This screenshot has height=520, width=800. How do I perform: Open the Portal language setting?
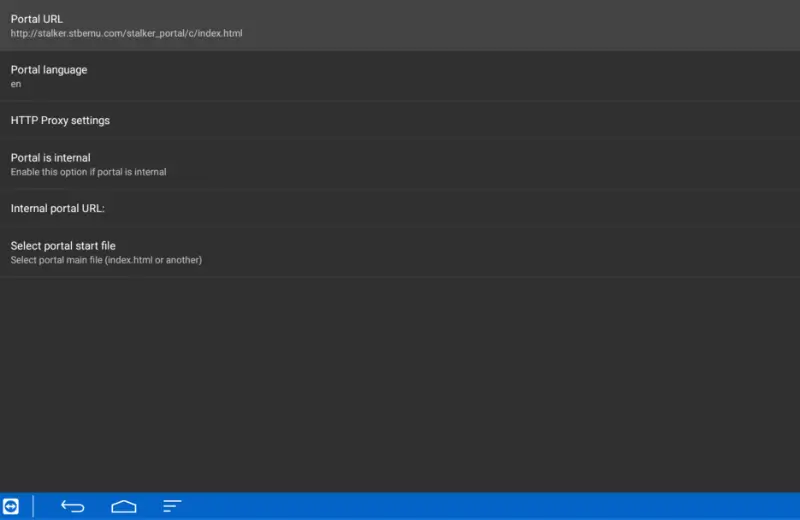point(400,76)
